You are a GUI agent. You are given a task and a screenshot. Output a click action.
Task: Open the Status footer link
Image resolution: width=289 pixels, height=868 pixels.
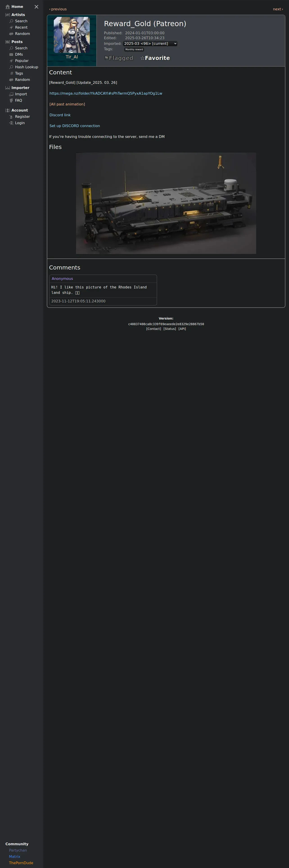click(x=169, y=329)
